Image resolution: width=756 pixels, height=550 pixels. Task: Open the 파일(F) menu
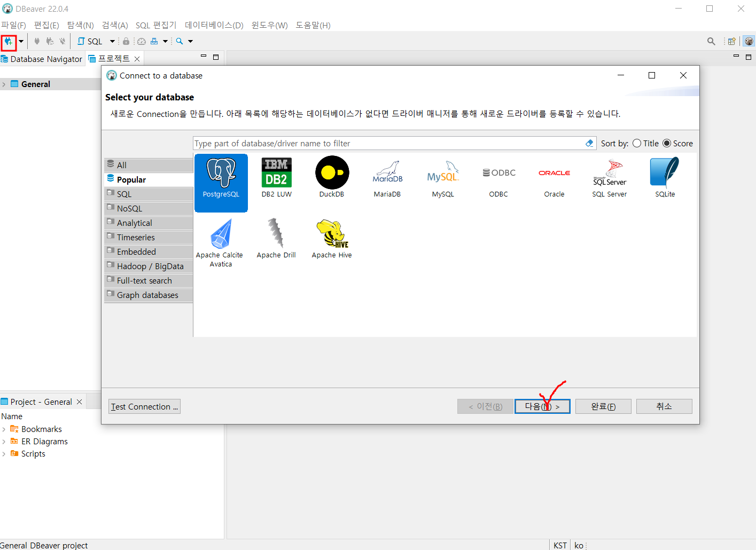coord(14,25)
